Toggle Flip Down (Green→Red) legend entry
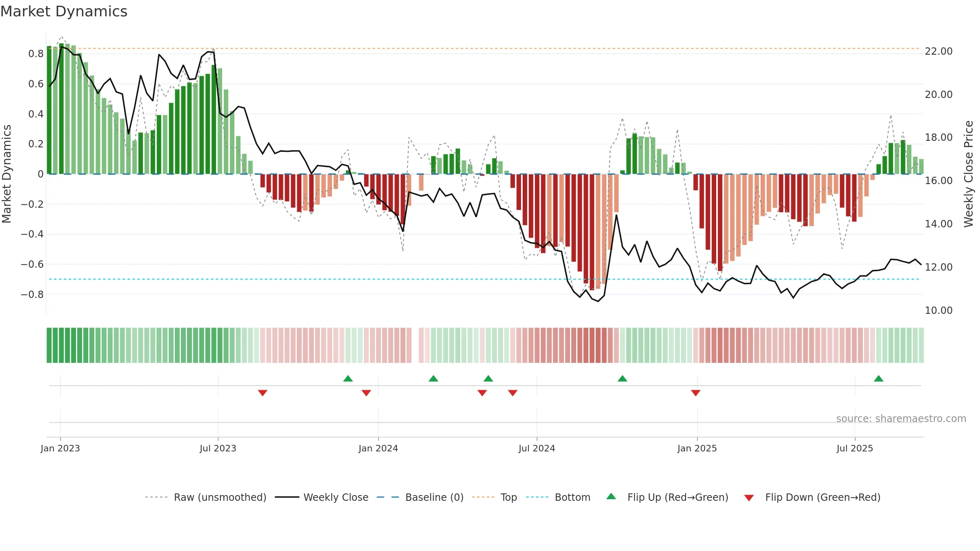This screenshot has height=551, width=980. tap(812, 497)
